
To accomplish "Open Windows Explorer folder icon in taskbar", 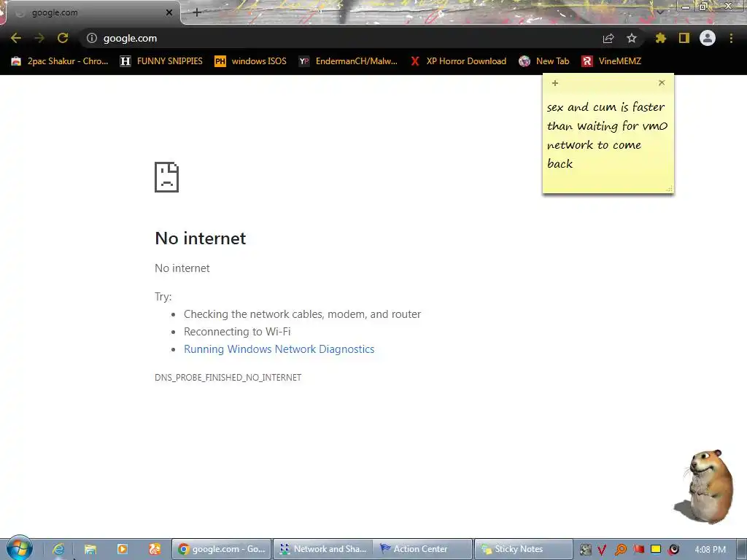I will pos(90,549).
